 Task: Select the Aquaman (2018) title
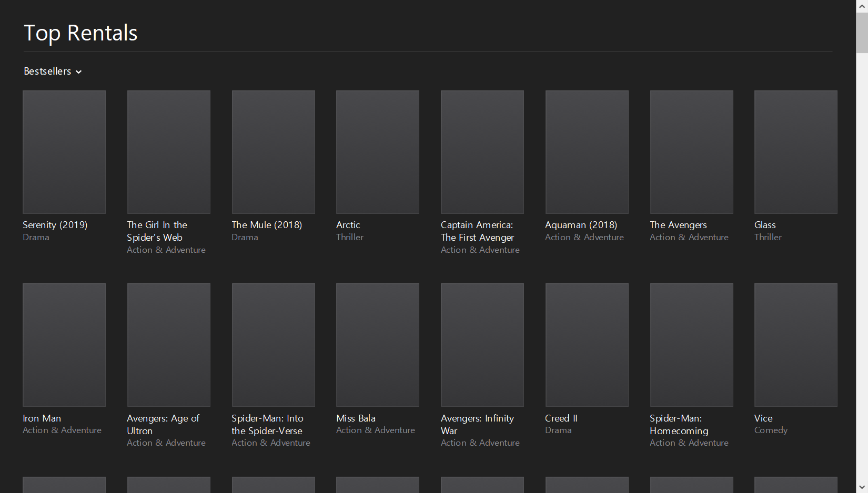581,225
